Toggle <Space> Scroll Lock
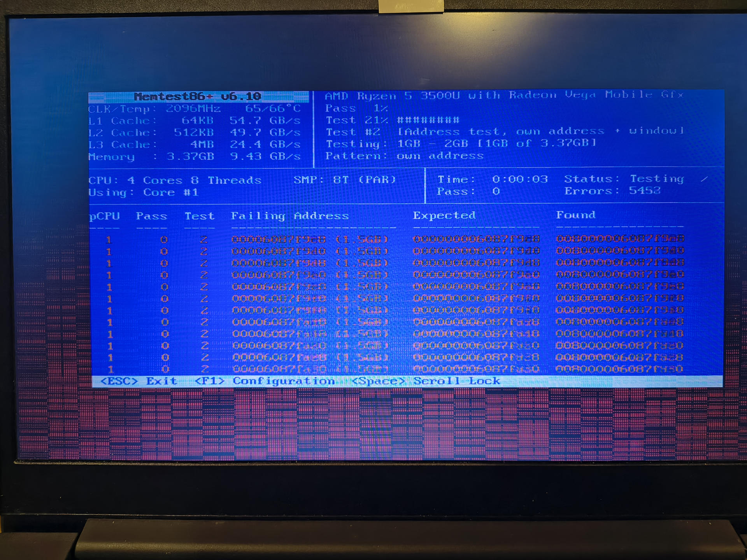Viewport: 747px width, 560px height. [x=426, y=381]
